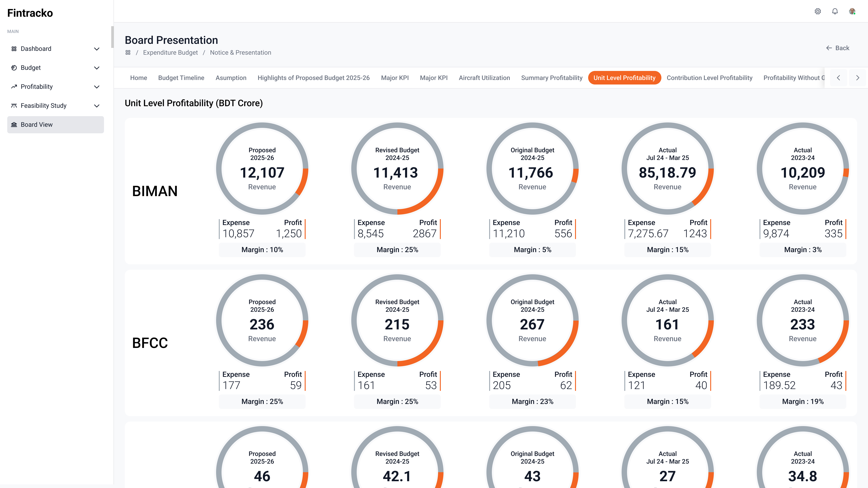Click the Dashboard sidebar icon
Screen dimensions: 868x488
pos(14,49)
